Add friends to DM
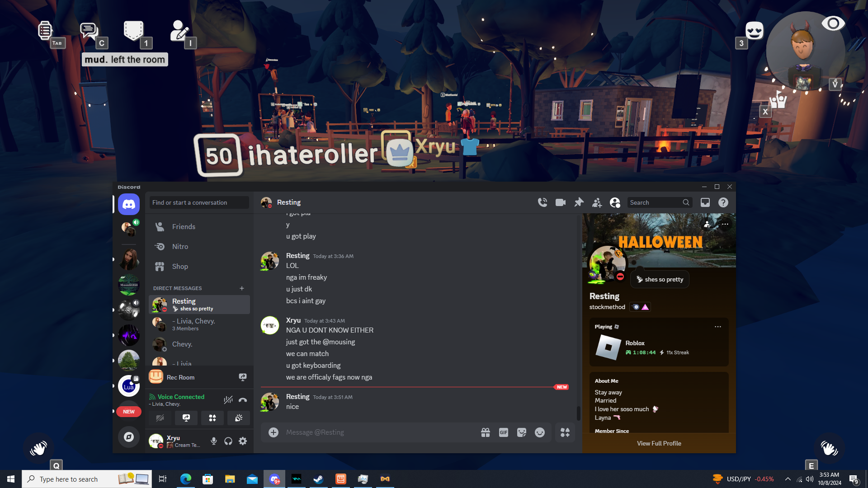 pos(597,202)
